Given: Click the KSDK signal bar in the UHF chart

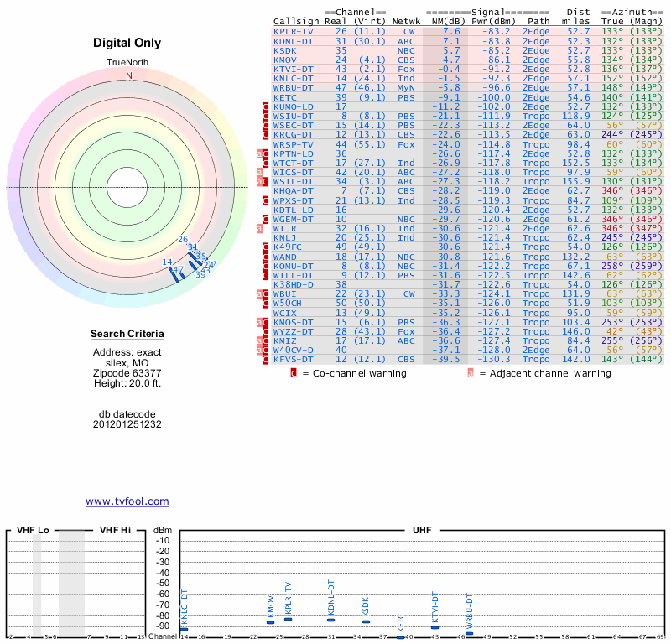Looking at the screenshot, I should pos(366,621).
